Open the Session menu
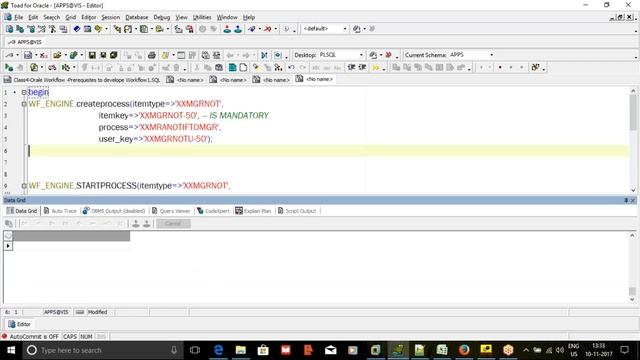Image resolution: width=640 pixels, height=360 pixels. coord(111,17)
